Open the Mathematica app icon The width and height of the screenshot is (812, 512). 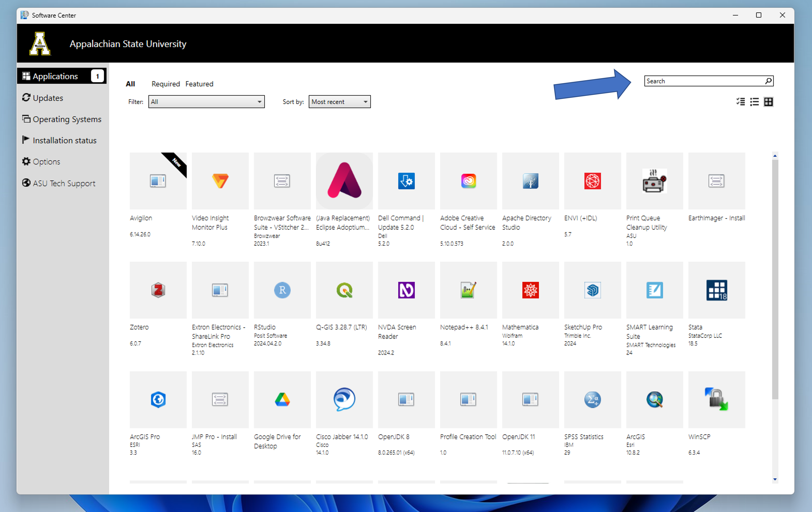coord(530,290)
